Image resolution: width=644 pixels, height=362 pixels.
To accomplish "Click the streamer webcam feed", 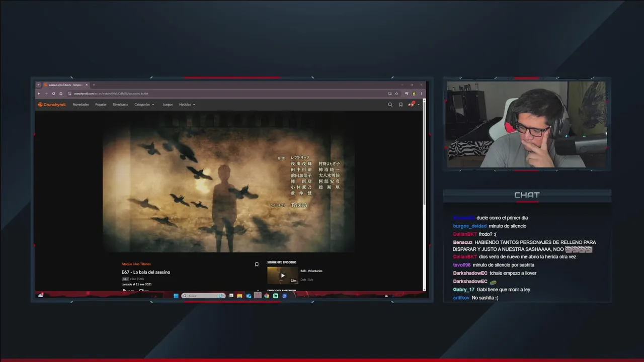I will point(527,124).
